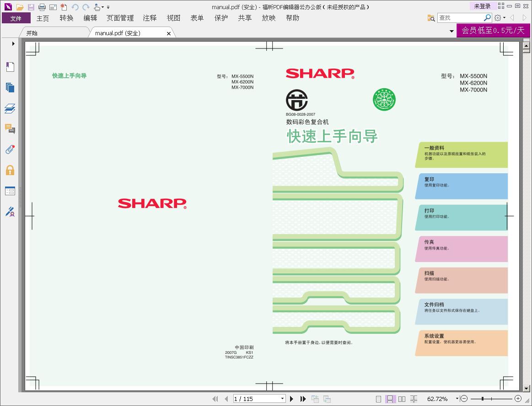This screenshot has height=406, width=532.
Task: Open the tab list dropdown arrow
Action: tap(451, 31)
